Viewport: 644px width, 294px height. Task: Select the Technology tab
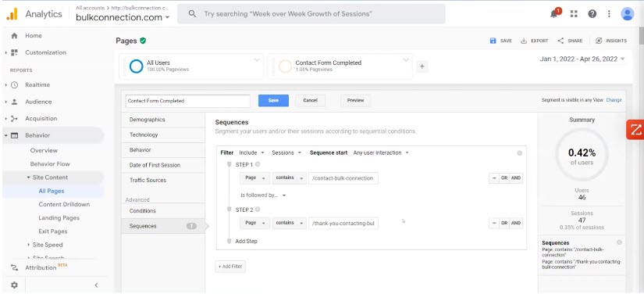[163, 134]
